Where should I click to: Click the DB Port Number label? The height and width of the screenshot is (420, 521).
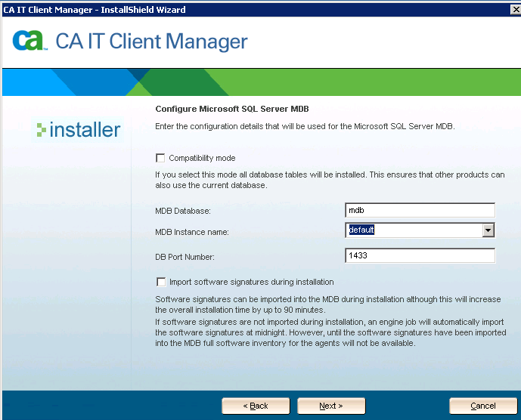[x=185, y=257]
